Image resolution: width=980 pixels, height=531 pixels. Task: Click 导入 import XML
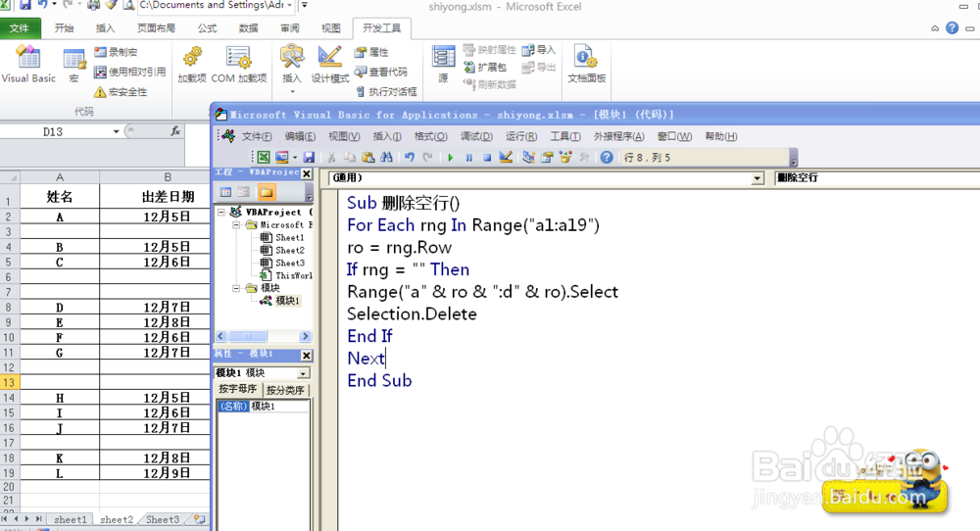point(539,50)
